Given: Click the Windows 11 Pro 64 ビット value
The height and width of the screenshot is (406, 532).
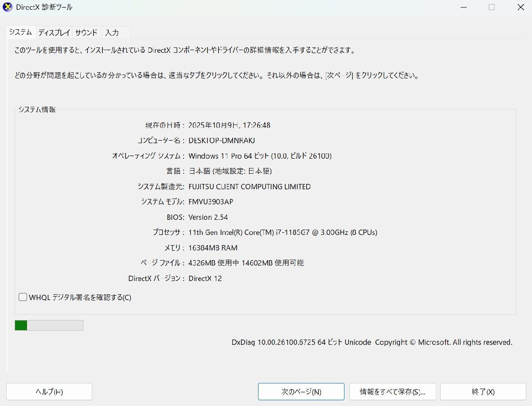Looking at the screenshot, I should point(260,156).
